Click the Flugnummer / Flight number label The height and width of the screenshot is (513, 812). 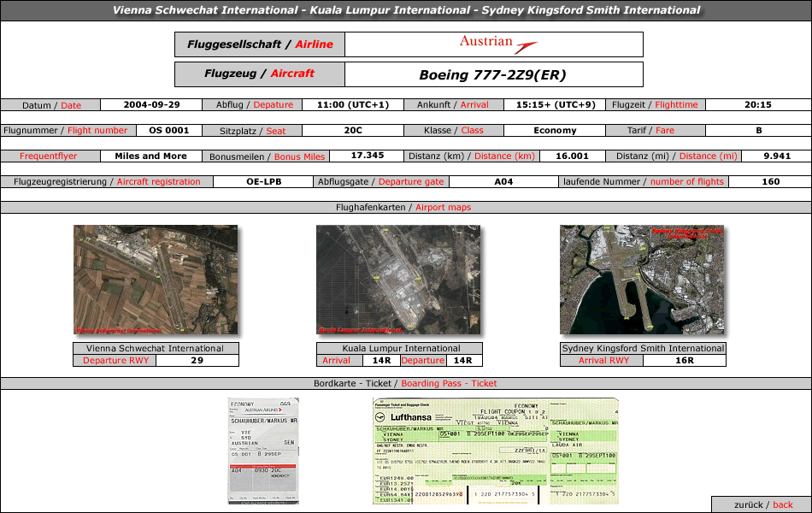click(x=65, y=131)
